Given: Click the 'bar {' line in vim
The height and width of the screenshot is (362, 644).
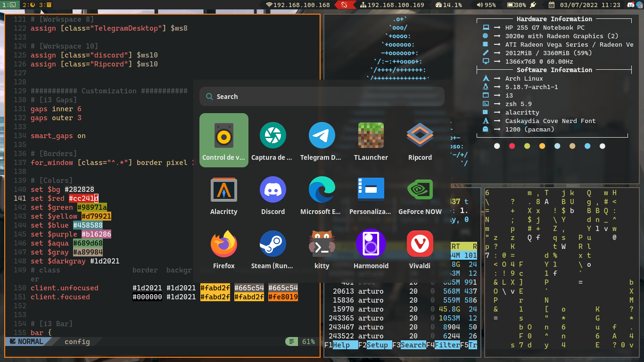Looking at the screenshot, I should pyautogui.click(x=41, y=333).
